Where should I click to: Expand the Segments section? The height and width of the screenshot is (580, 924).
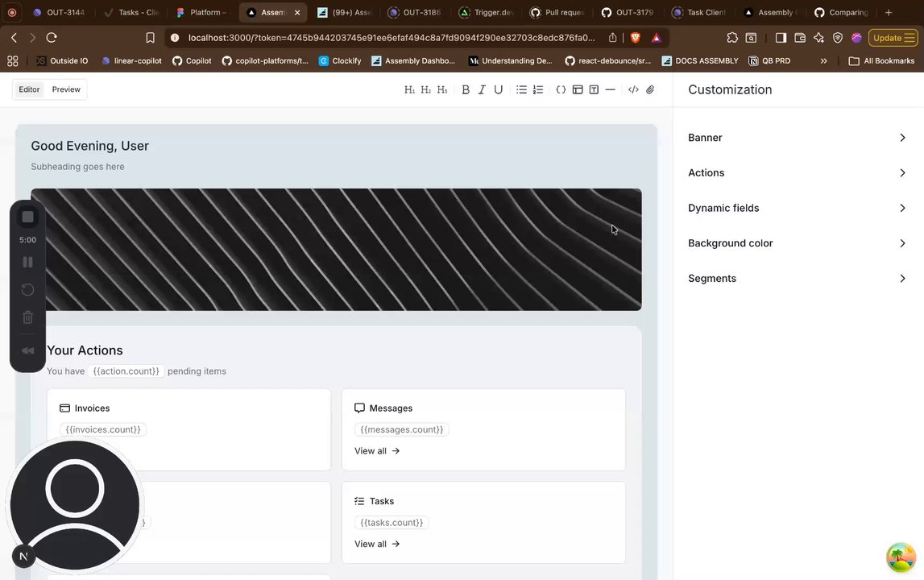(798, 278)
